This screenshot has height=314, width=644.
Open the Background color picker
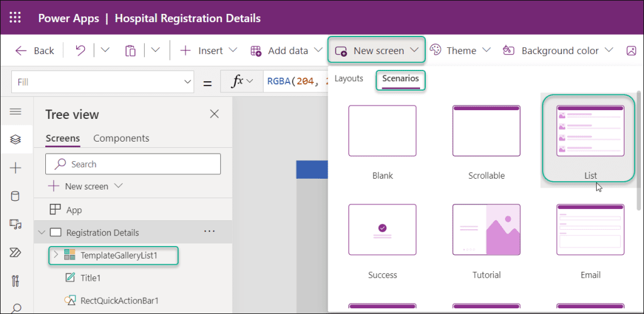pyautogui.click(x=558, y=50)
